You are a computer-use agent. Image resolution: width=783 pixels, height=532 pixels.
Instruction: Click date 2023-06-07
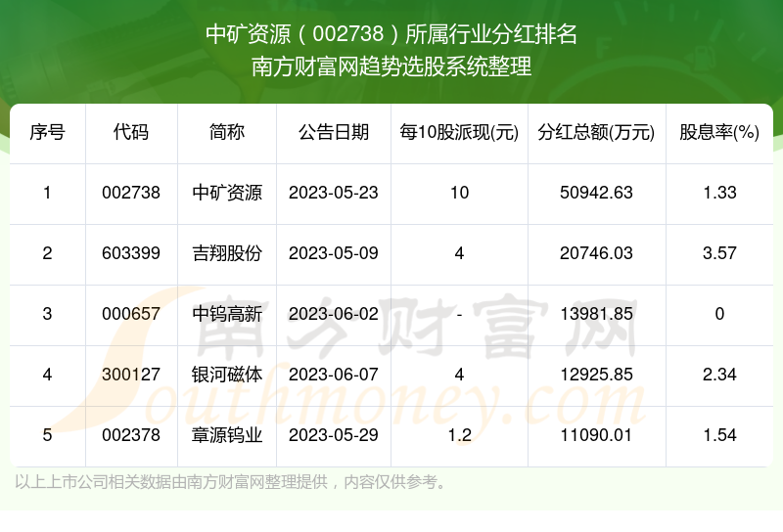coord(334,375)
